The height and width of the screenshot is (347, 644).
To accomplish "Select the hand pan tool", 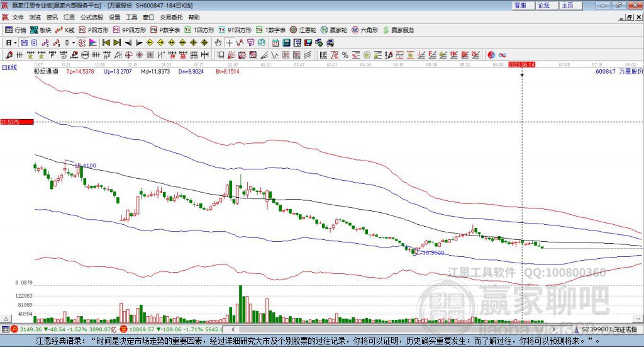I will (218, 43).
